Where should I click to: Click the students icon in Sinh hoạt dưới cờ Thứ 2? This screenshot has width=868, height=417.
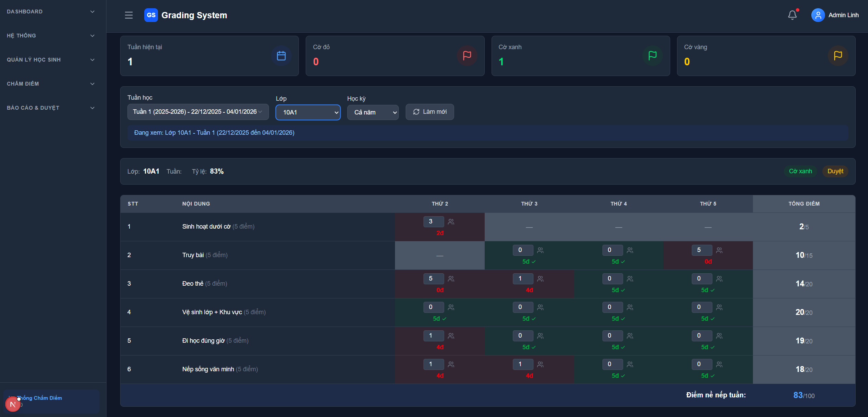click(451, 222)
